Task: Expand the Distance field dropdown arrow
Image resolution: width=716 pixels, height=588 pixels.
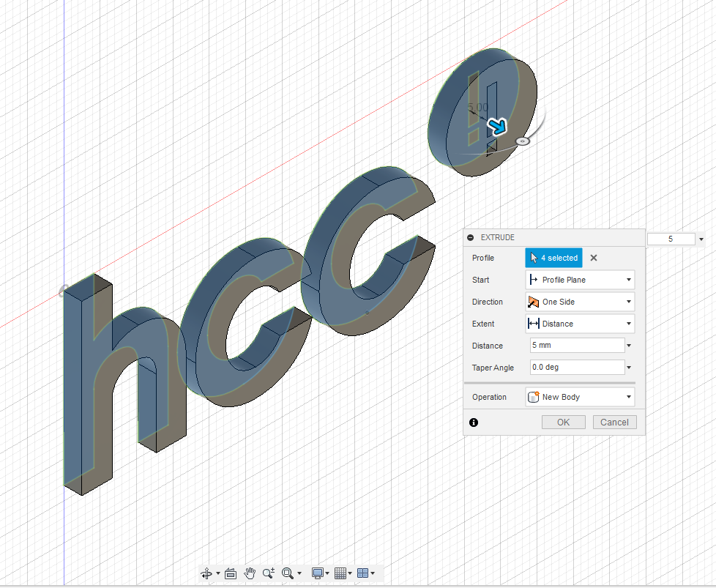Action: (x=629, y=346)
